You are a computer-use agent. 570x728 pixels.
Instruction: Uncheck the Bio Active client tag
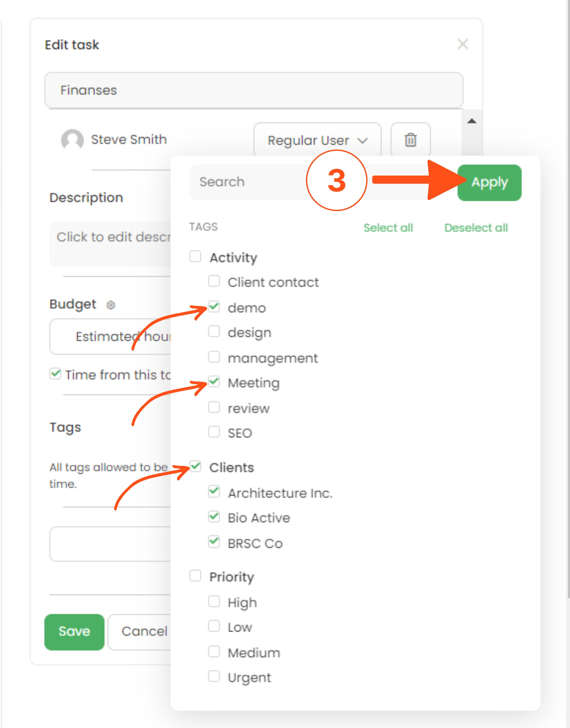coord(214,517)
